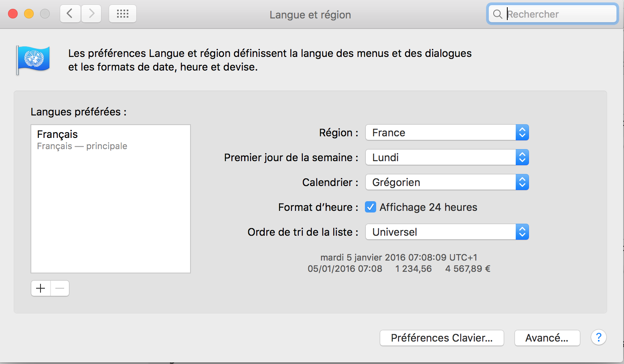
Task: Remove the language with the minus button
Action: pos(60,288)
